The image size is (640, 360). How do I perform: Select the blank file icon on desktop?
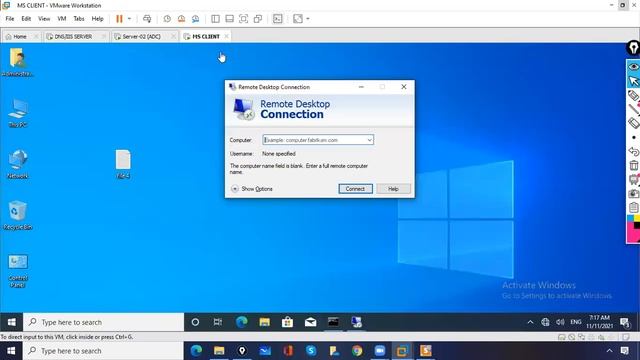(x=123, y=164)
